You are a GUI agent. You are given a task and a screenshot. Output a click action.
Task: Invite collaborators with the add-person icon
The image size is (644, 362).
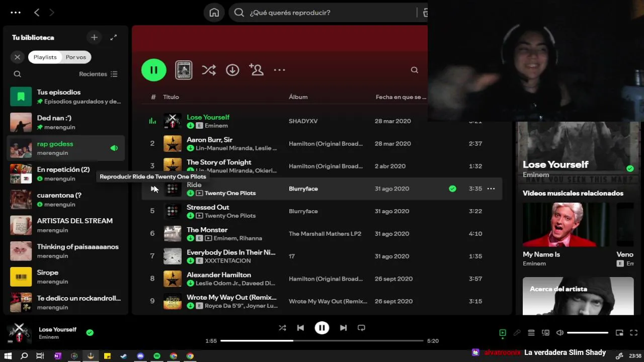pyautogui.click(x=256, y=70)
